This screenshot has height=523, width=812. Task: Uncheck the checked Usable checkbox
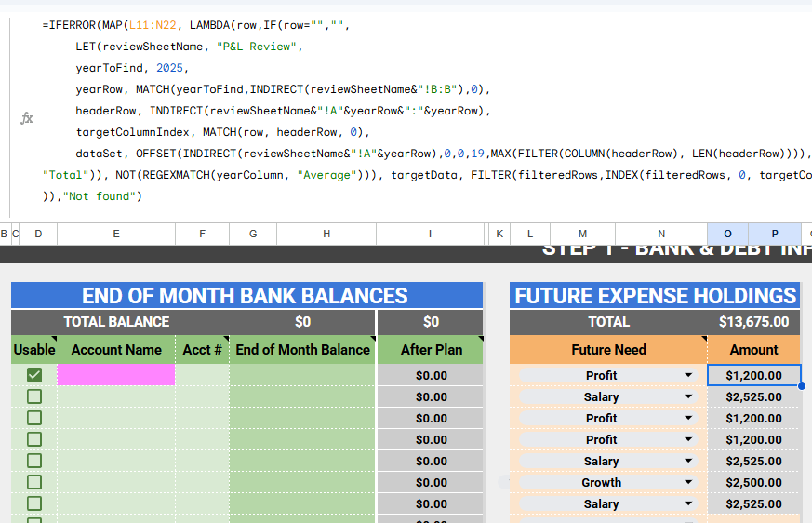click(34, 375)
